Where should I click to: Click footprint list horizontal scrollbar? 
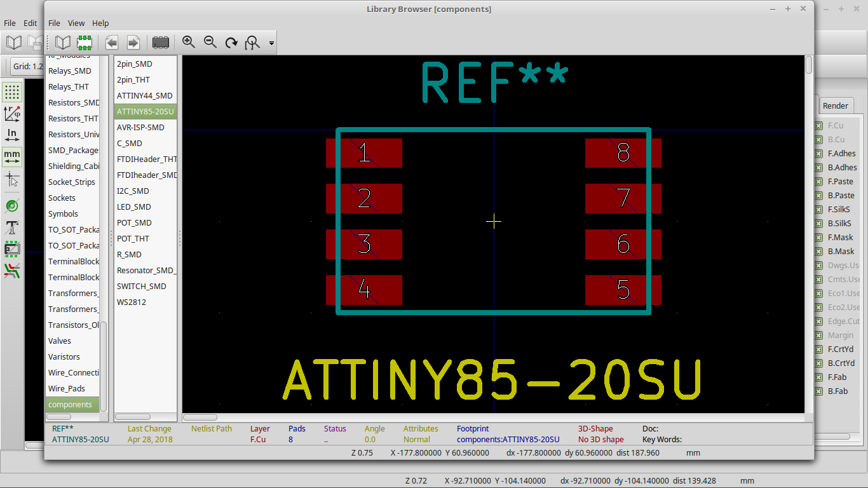pyautogui.click(x=133, y=417)
